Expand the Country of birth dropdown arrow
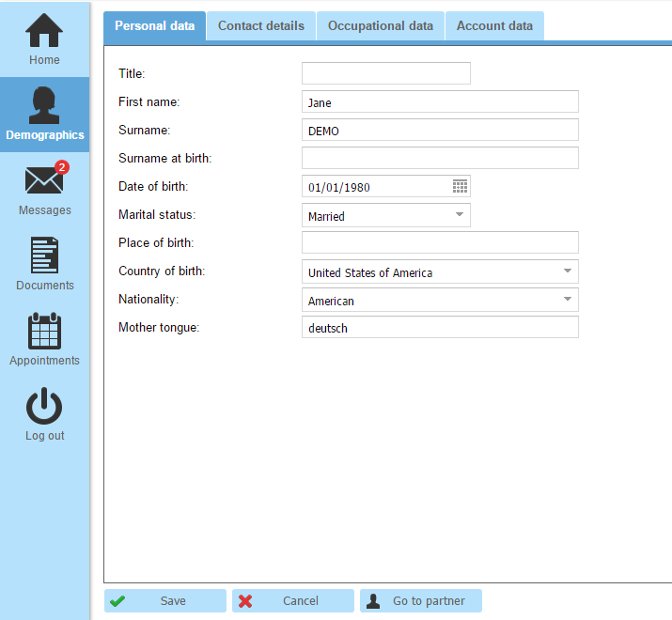Viewport: 672px width, 620px height. point(568,271)
